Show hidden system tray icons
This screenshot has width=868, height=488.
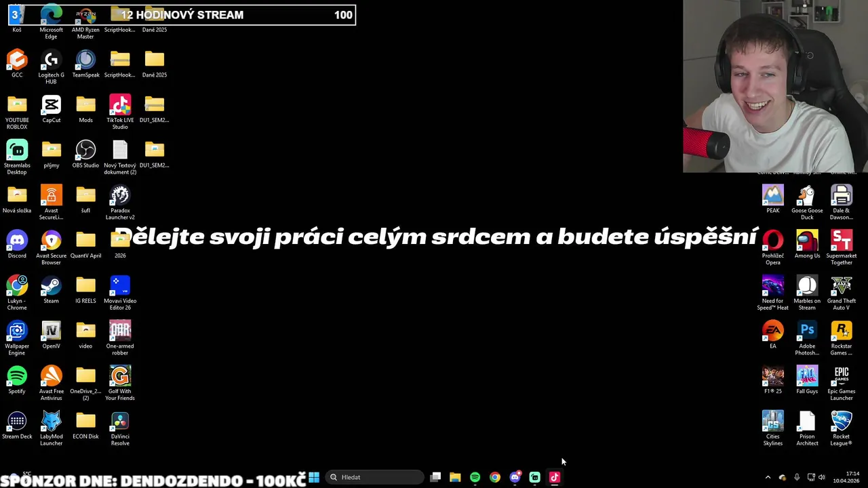[x=768, y=477]
